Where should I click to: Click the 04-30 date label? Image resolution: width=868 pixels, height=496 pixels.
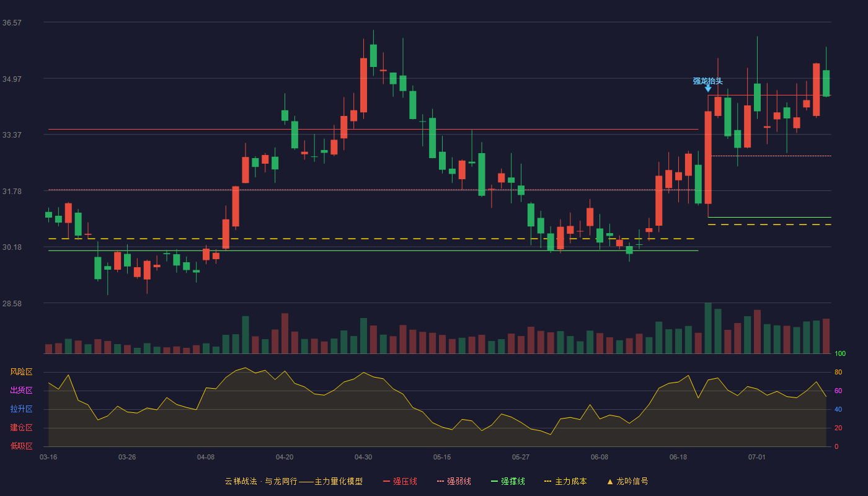tap(363, 457)
